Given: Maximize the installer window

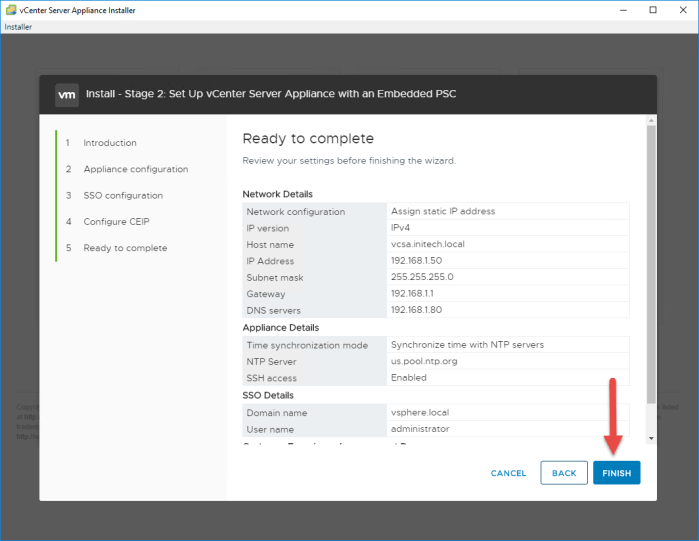Looking at the screenshot, I should coord(653,10).
